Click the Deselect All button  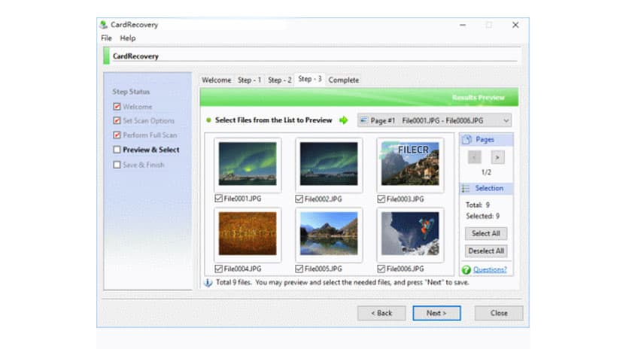(486, 251)
